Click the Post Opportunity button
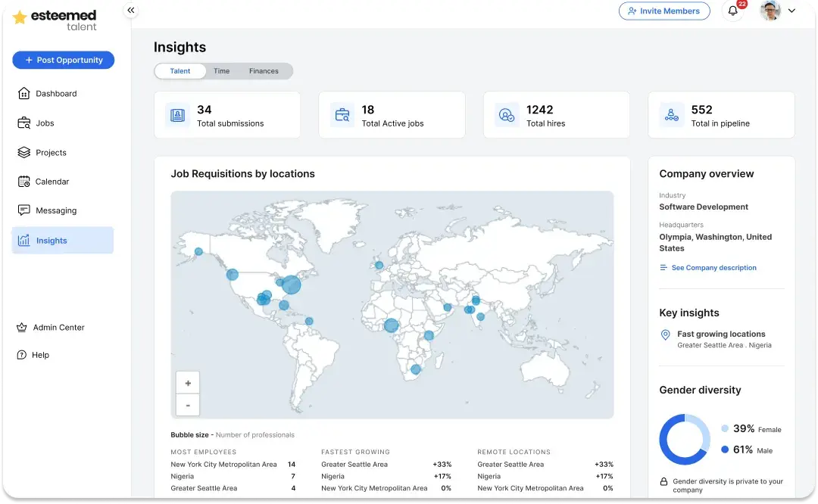Viewport: 818px width, 504px height. [64, 60]
